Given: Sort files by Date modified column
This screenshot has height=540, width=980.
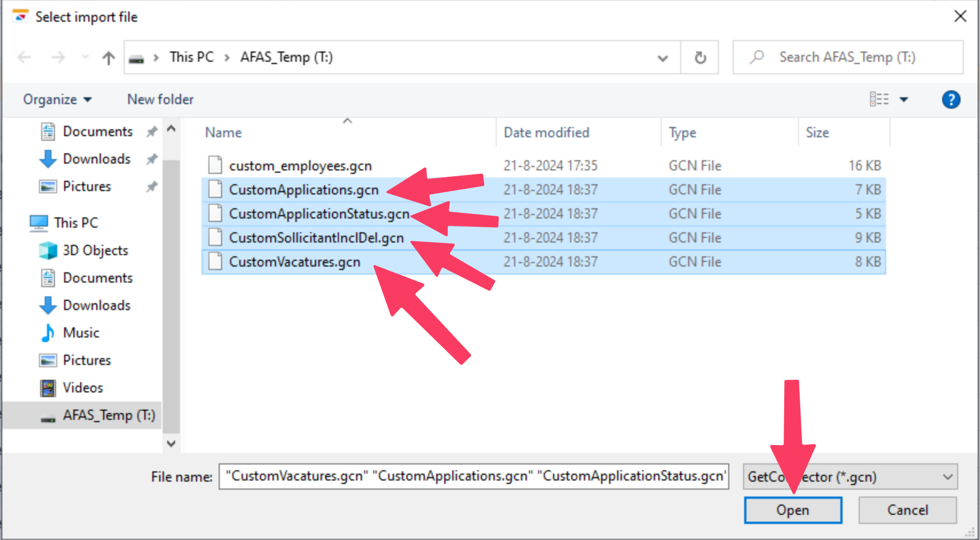Looking at the screenshot, I should pyautogui.click(x=546, y=133).
